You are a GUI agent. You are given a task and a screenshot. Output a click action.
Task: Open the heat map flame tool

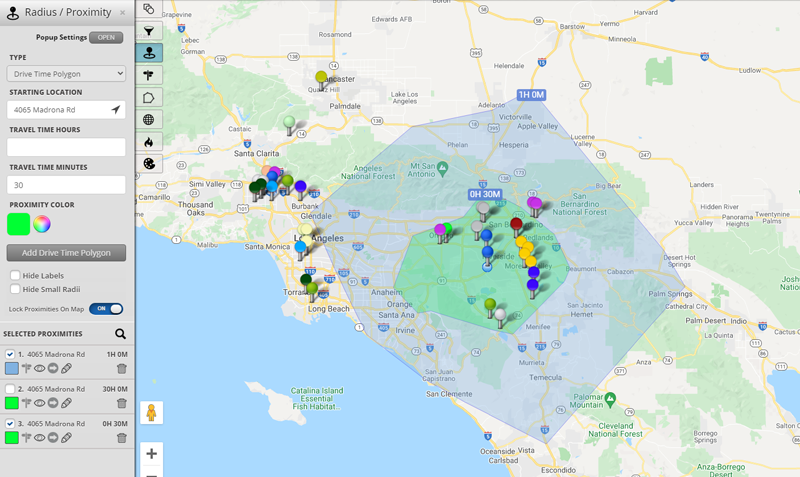point(148,142)
